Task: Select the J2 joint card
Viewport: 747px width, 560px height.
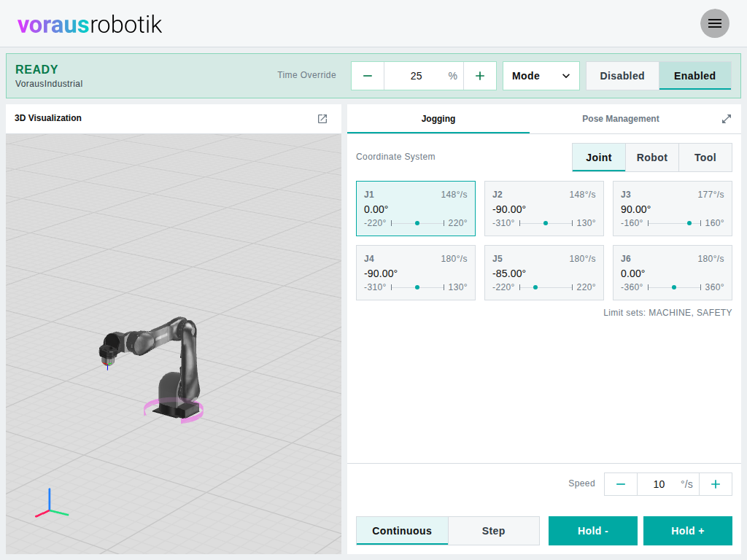Action: coord(544,209)
